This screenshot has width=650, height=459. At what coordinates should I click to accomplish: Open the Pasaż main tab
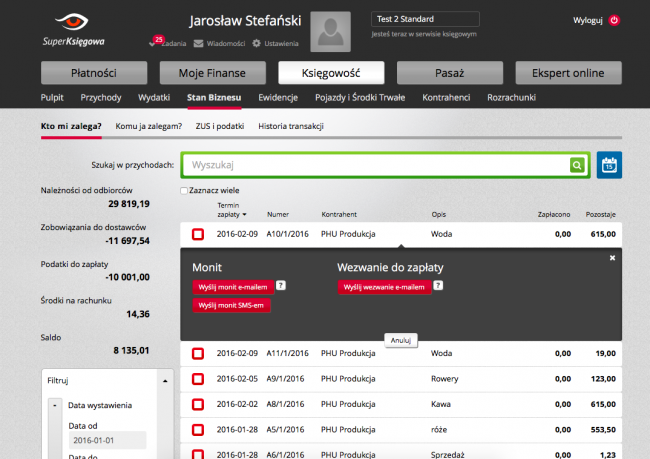450,73
